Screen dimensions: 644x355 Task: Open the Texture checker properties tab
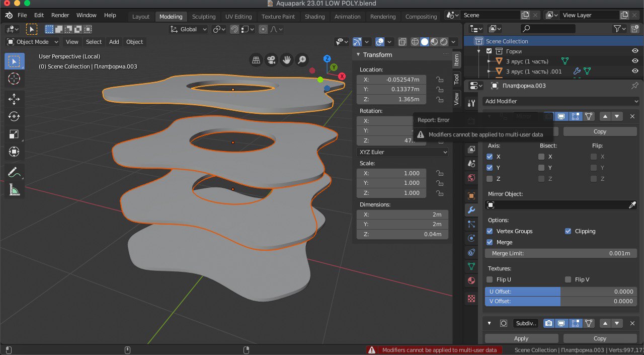click(x=471, y=298)
